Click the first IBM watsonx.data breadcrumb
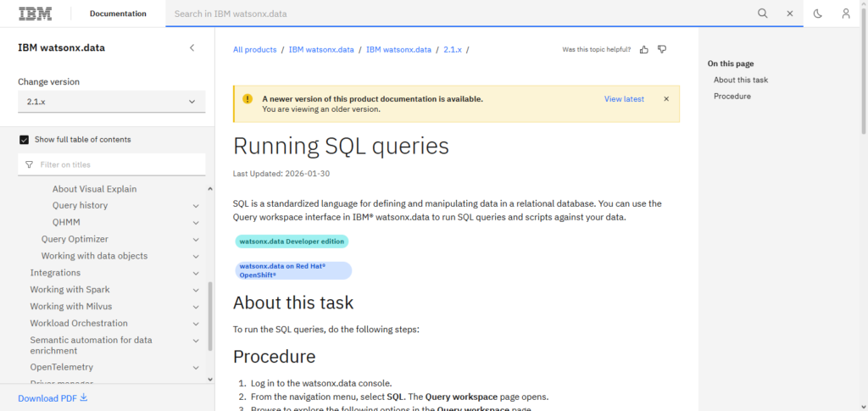Viewport: 868px width, 411px height. (321, 50)
